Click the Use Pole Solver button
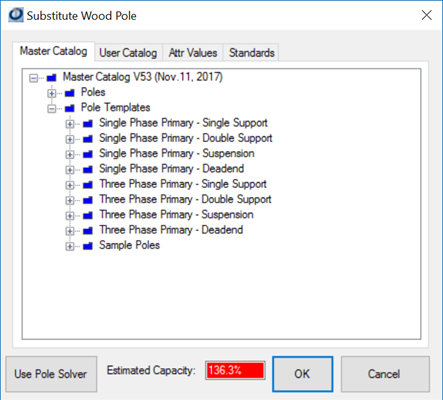 51,374
